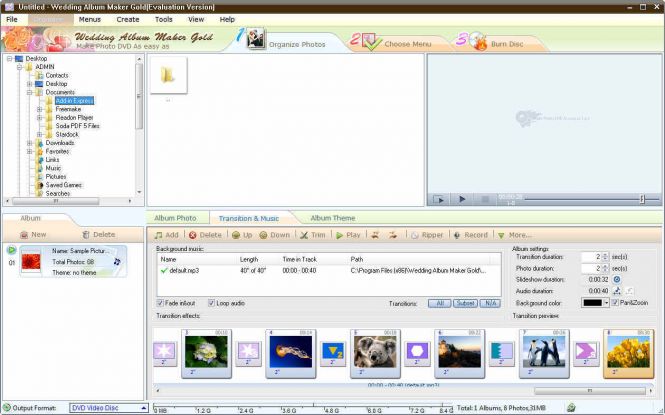The width and height of the screenshot is (665, 415).
Task: Click the first icon after the Play button
Action: [x=375, y=235]
